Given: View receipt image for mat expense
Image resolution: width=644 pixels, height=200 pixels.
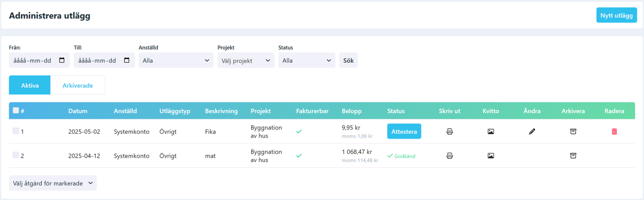Looking at the screenshot, I should point(491,156).
